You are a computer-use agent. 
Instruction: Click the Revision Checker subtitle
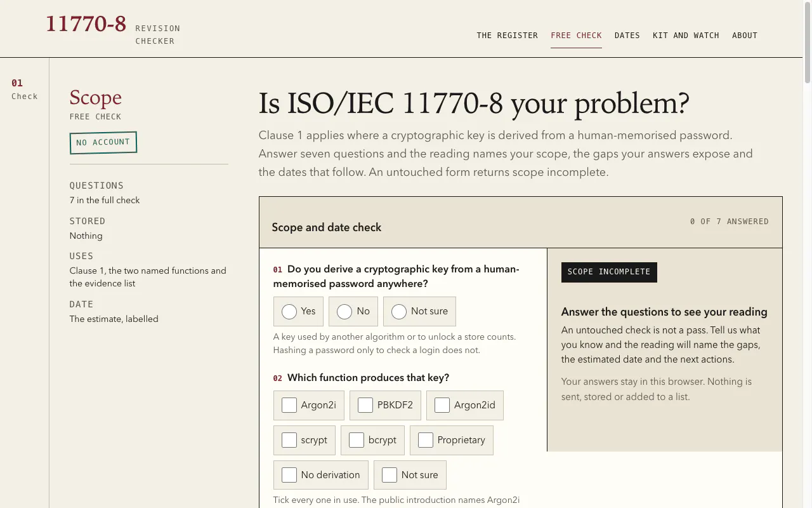pyautogui.click(x=158, y=35)
